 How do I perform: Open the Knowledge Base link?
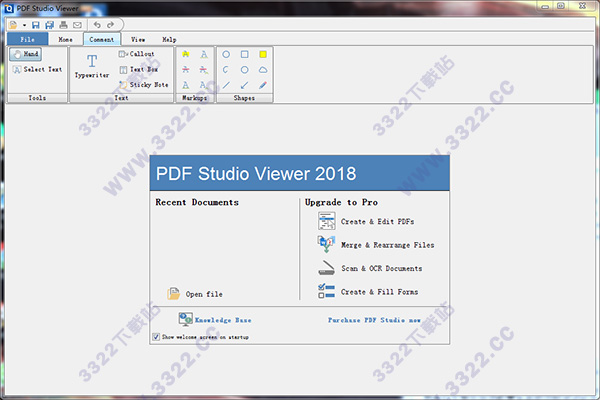click(x=223, y=320)
